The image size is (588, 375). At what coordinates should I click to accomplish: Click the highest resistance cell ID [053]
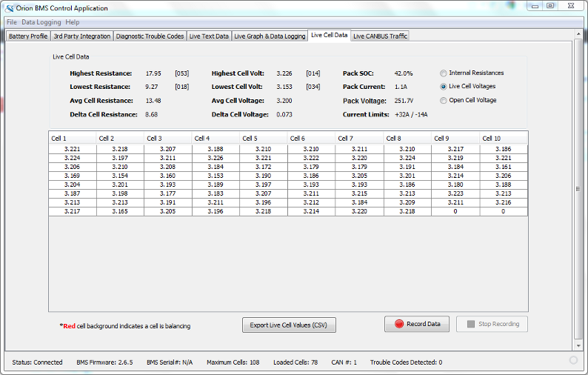(182, 73)
